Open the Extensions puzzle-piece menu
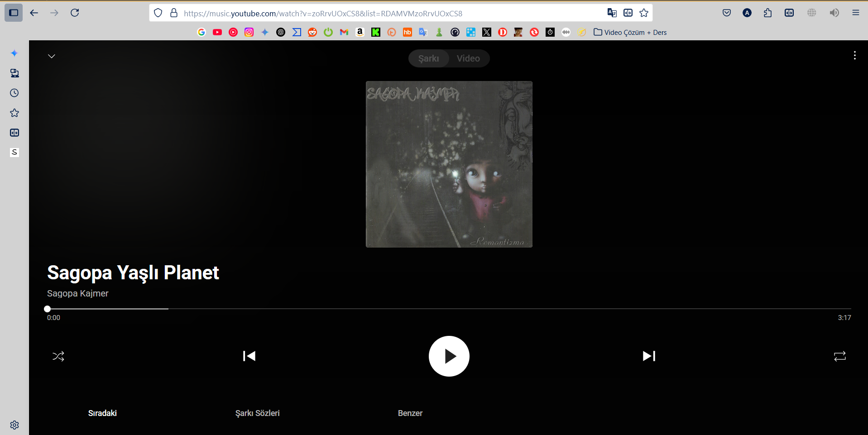This screenshot has width=868, height=435. [767, 13]
